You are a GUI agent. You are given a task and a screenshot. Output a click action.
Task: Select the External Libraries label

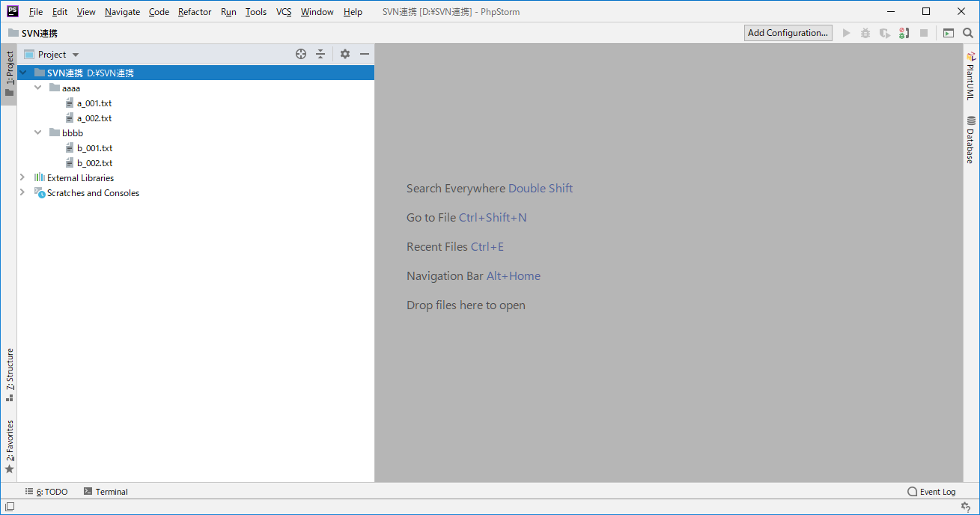81,178
